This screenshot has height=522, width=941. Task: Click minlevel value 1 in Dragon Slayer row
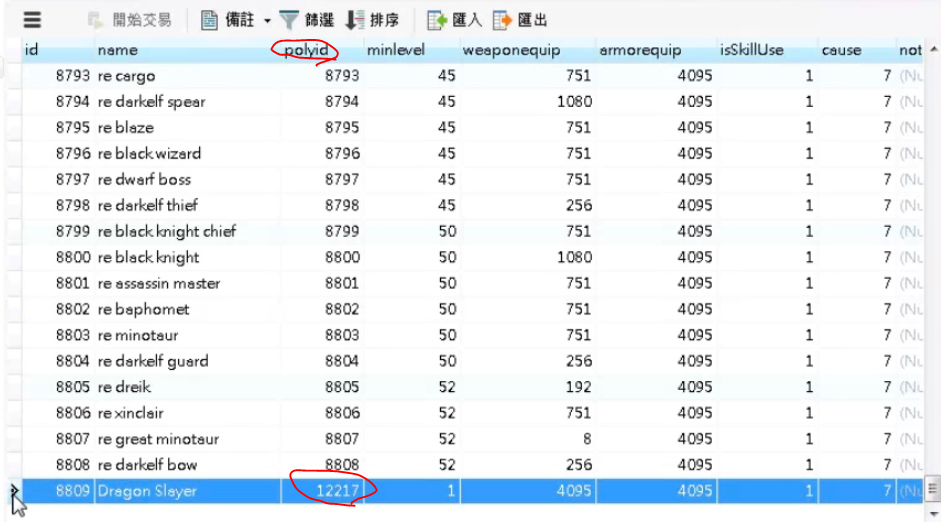click(412, 491)
